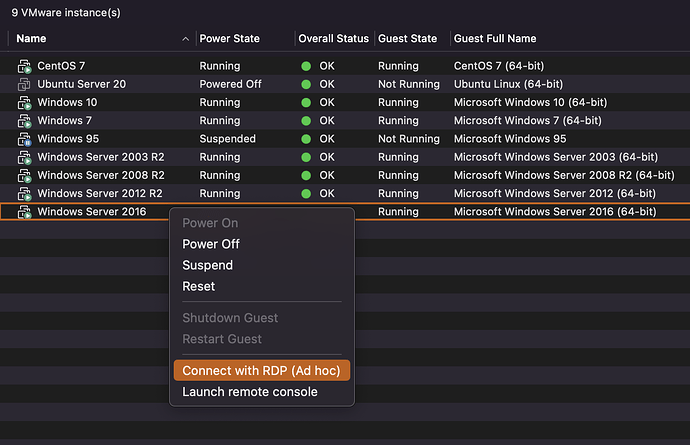Select Launch remote console menu item
The height and width of the screenshot is (445, 690).
point(250,392)
